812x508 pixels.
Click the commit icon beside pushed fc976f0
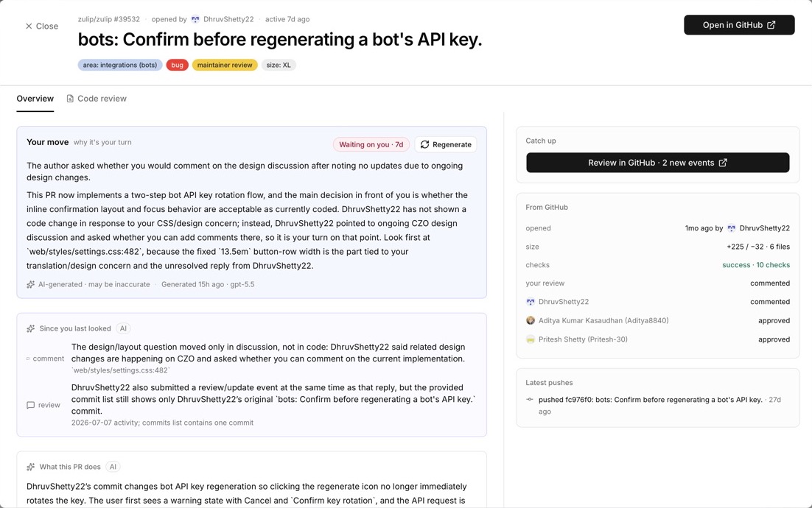pyautogui.click(x=530, y=399)
